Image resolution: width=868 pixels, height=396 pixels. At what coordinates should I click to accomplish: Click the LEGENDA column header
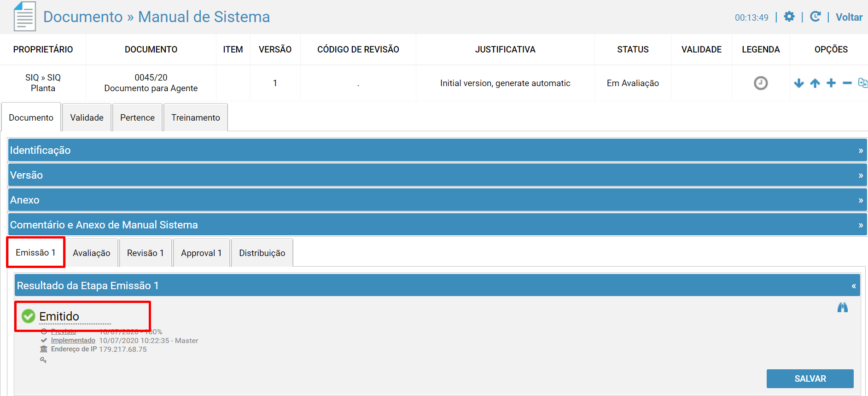click(x=761, y=49)
